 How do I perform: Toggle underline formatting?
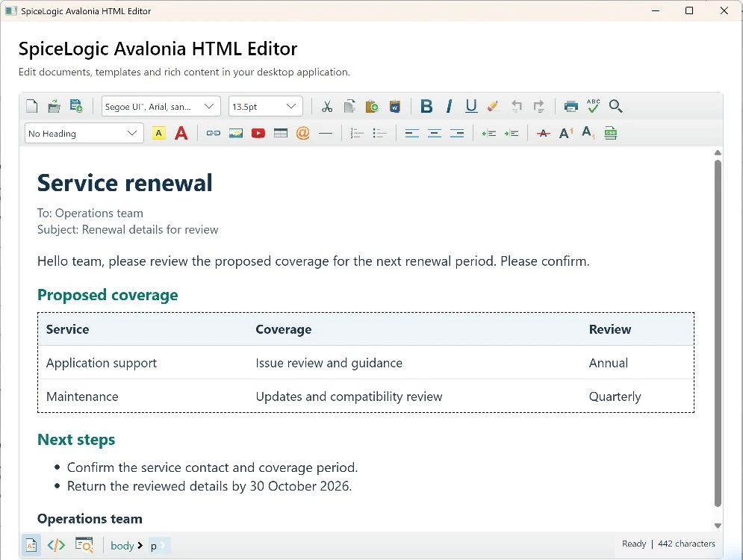[471, 106]
